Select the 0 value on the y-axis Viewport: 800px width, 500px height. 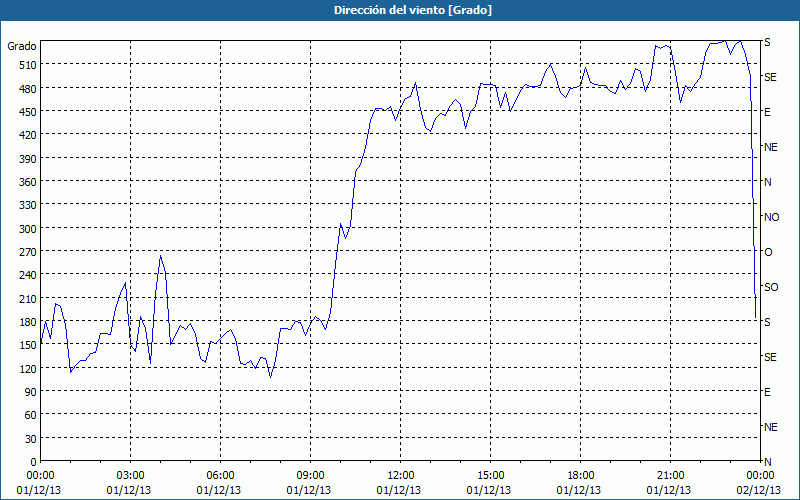34,462
